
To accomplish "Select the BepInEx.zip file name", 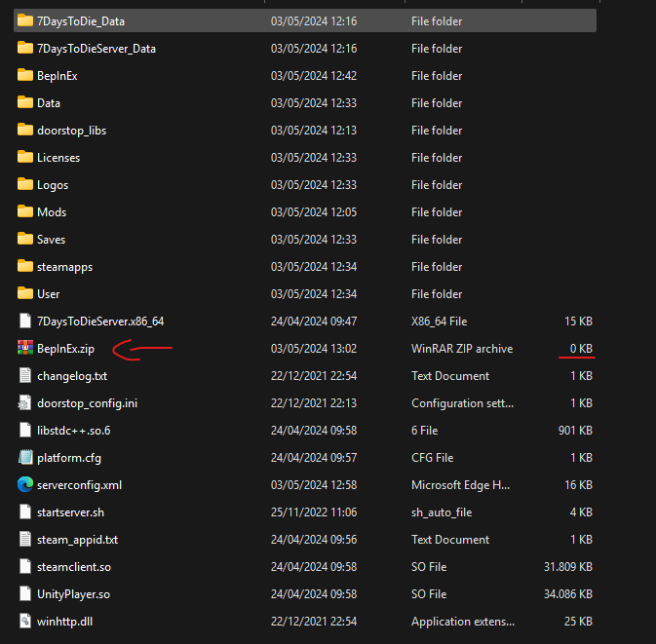I will click(65, 349).
